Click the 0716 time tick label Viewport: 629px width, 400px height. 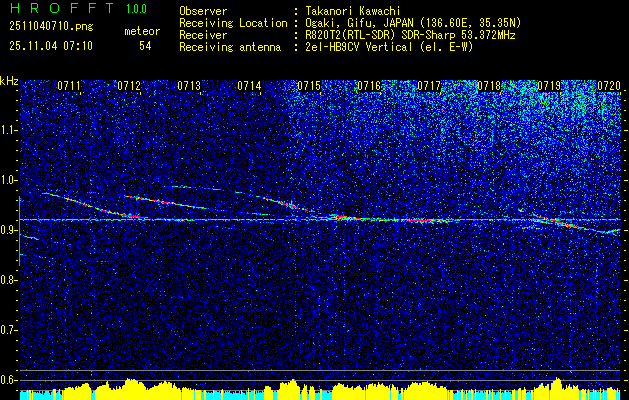[x=369, y=86]
